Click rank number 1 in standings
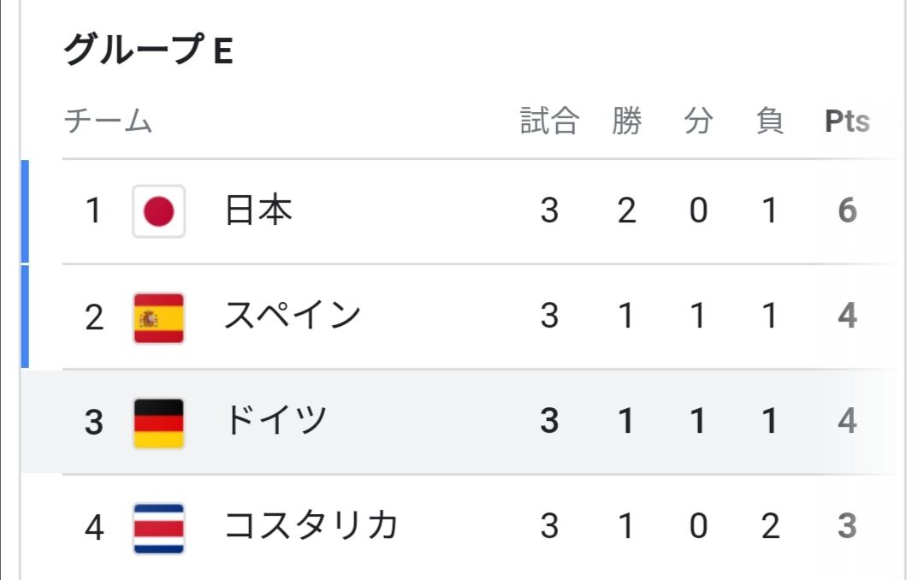Screen dimensions: 924x580 click(94, 210)
